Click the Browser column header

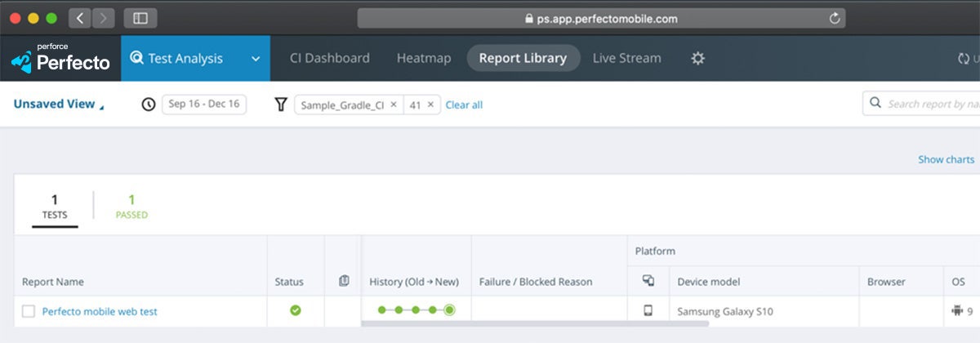tap(886, 282)
